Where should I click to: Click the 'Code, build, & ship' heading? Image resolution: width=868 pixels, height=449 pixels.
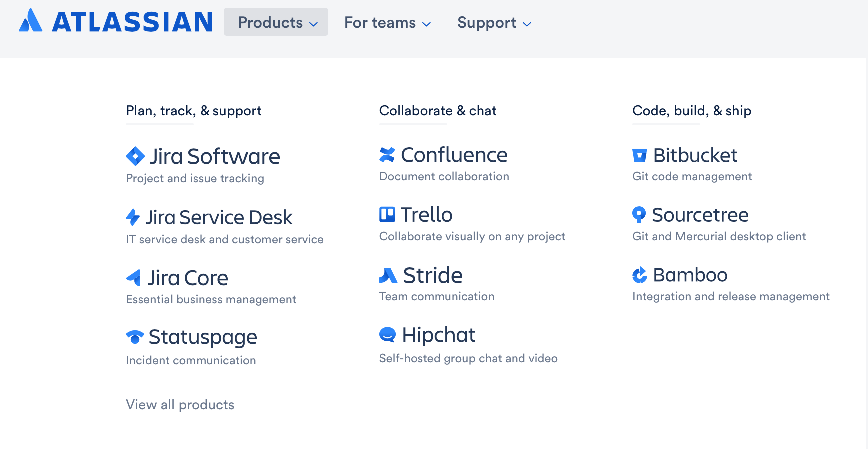(692, 111)
